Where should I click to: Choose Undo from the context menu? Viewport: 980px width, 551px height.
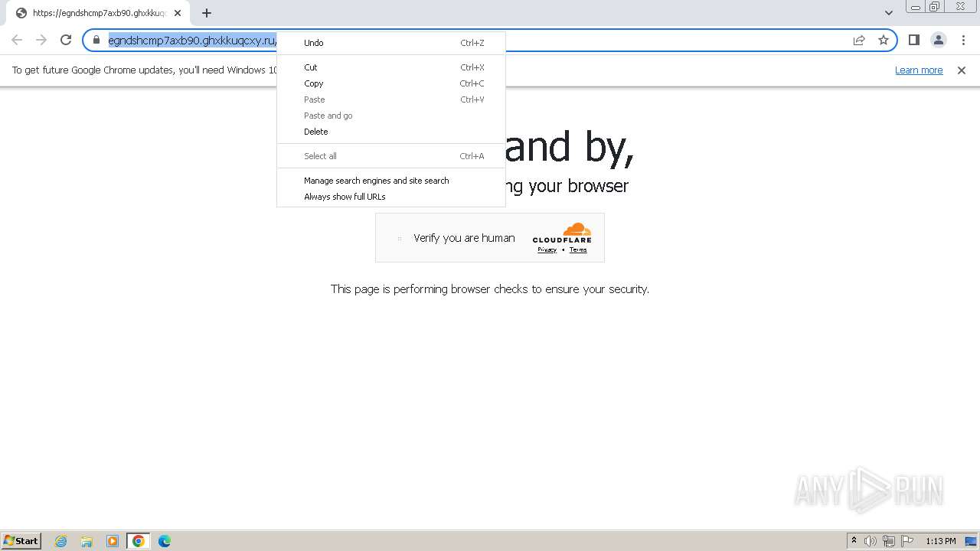tap(391, 43)
